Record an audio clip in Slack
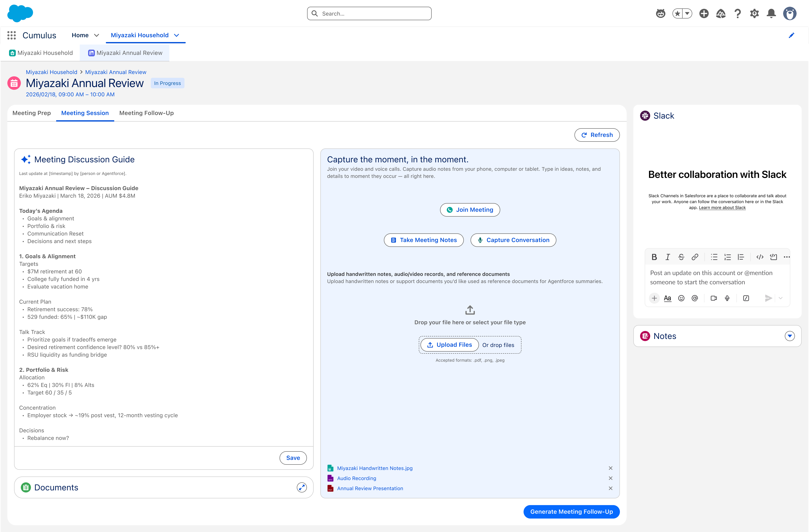 pyautogui.click(x=727, y=298)
